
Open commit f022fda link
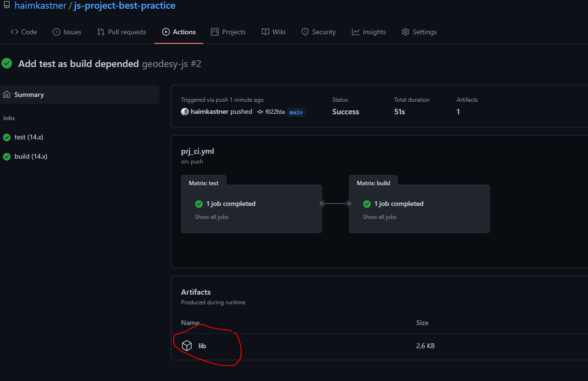[275, 112]
